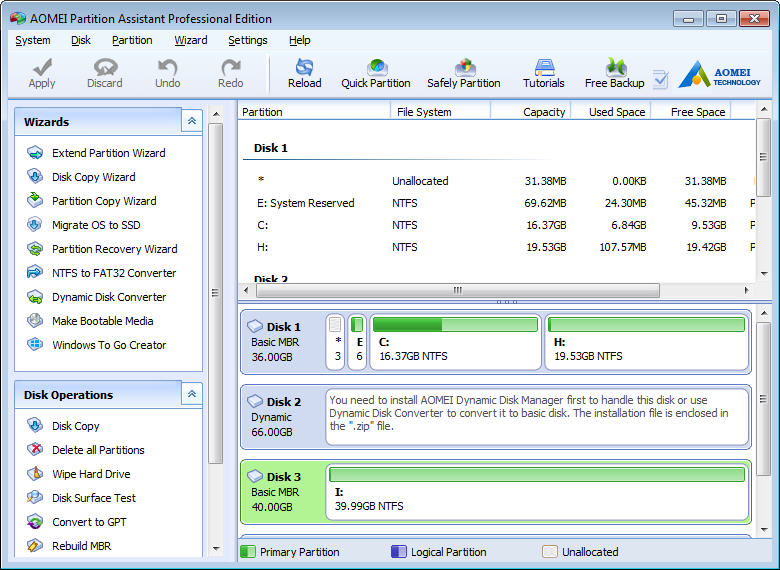Image resolution: width=780 pixels, height=570 pixels.
Task: Select the C: partition bar on Disk 1
Action: pyautogui.click(x=455, y=342)
